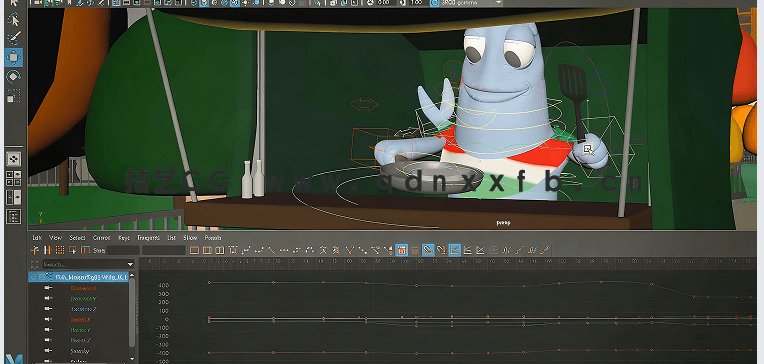The height and width of the screenshot is (364, 764).
Task: Center view about current time
Action: (x=220, y=250)
